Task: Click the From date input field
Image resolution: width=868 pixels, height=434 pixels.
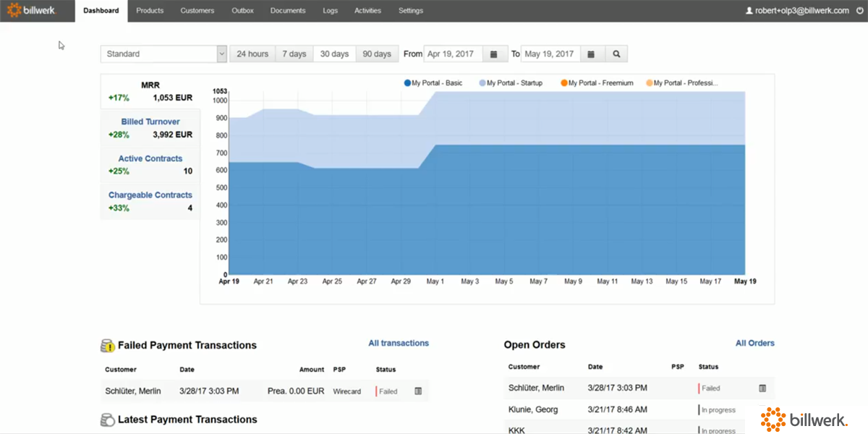Action: (x=452, y=54)
